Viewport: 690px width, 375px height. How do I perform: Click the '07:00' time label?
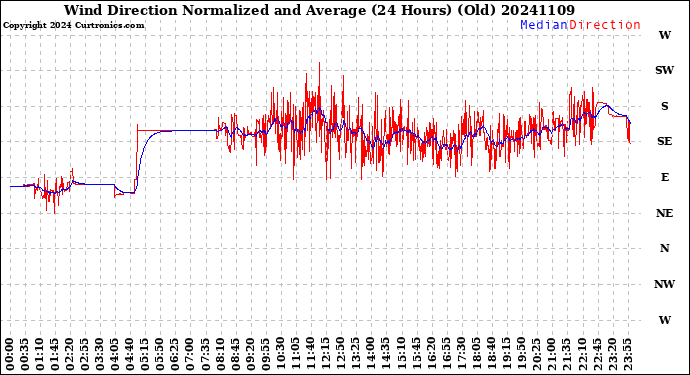coord(190,354)
